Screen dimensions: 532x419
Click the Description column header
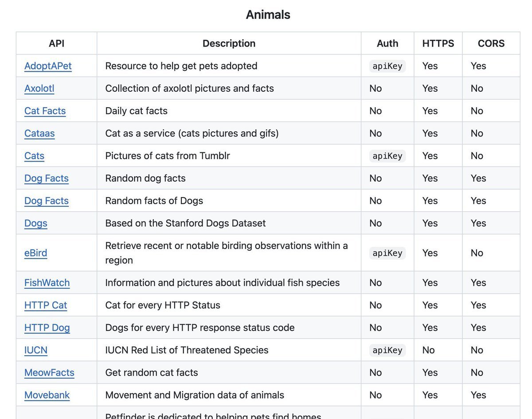(x=229, y=43)
